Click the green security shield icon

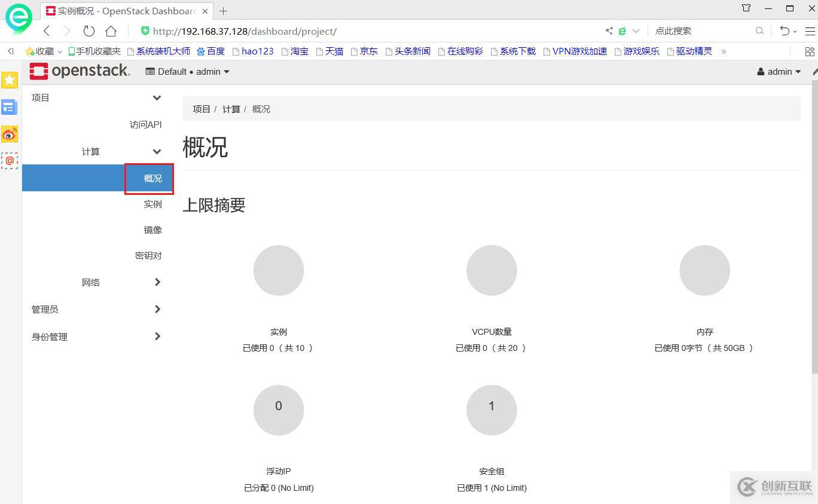click(x=145, y=31)
